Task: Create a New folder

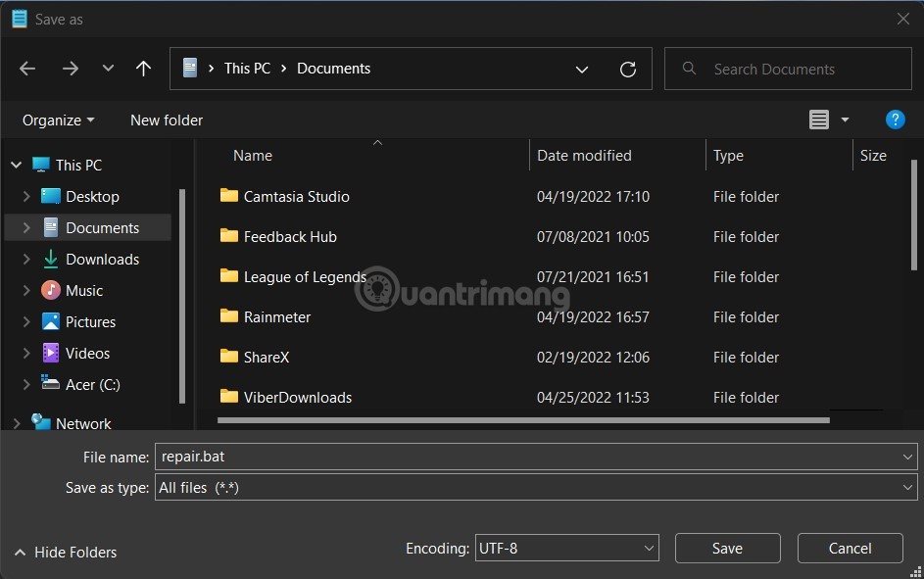Action: 166,120
